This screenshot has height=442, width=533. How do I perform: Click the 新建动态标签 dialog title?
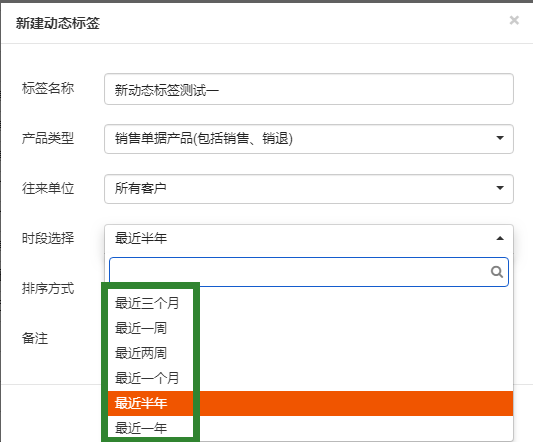coord(58,23)
